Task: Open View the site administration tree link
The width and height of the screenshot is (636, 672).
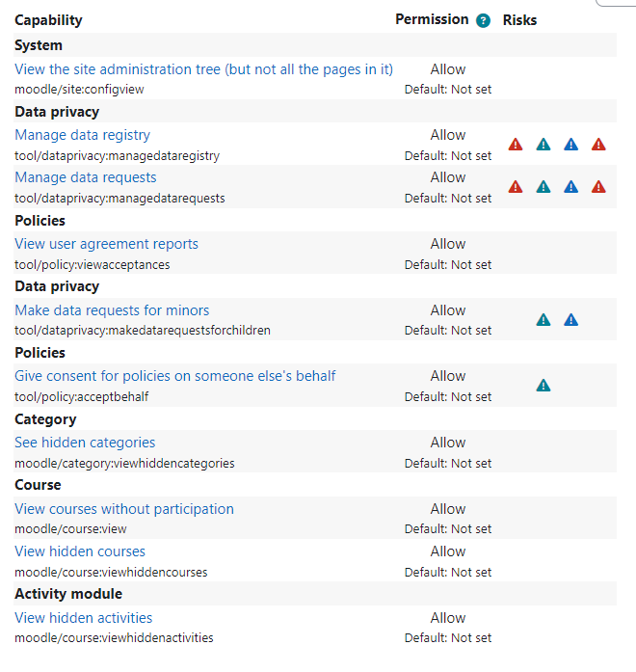Action: coord(204,69)
